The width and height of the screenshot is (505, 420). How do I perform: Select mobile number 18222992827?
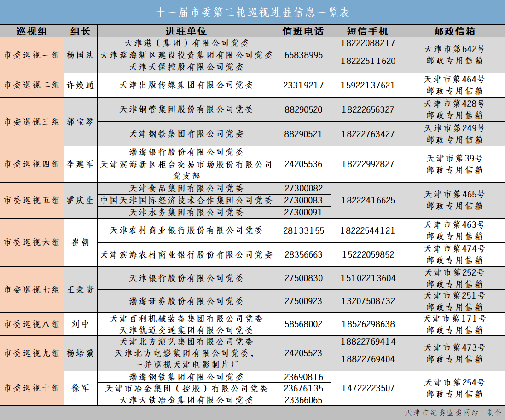coord(368,164)
